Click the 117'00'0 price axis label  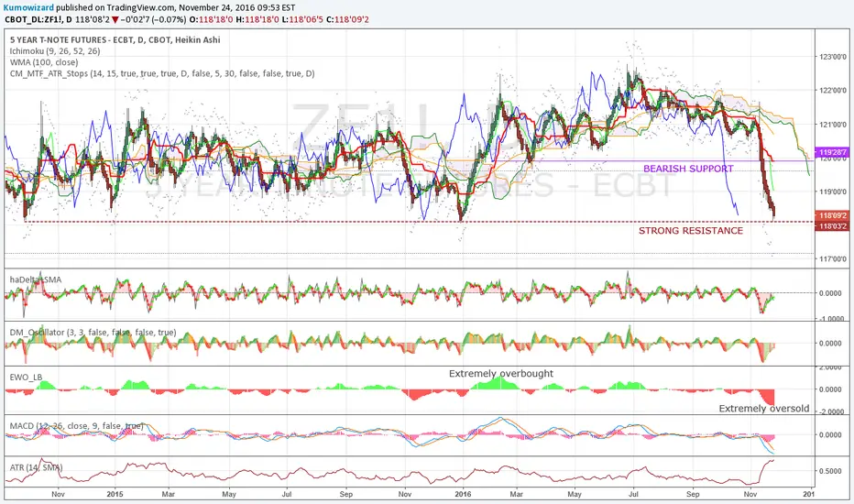(832, 259)
